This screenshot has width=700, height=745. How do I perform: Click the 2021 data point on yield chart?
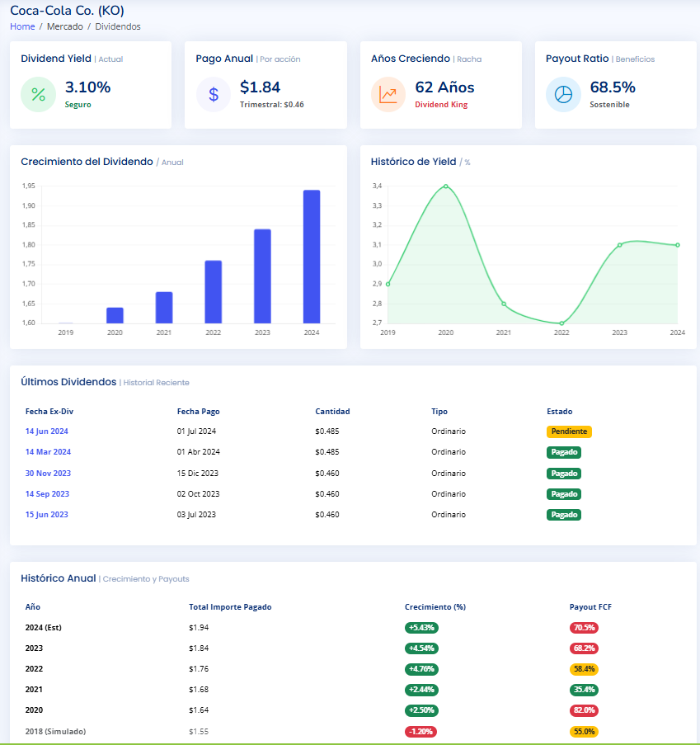[504, 304]
